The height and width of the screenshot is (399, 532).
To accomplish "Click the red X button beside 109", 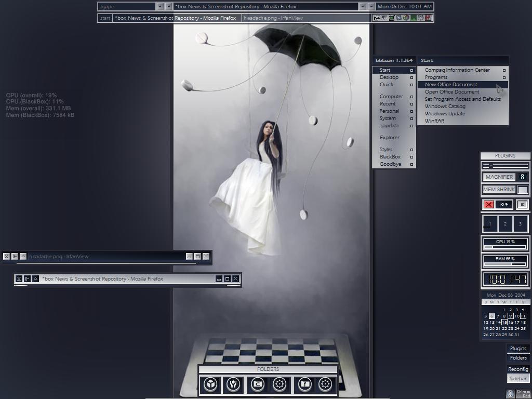I will click(489, 204).
